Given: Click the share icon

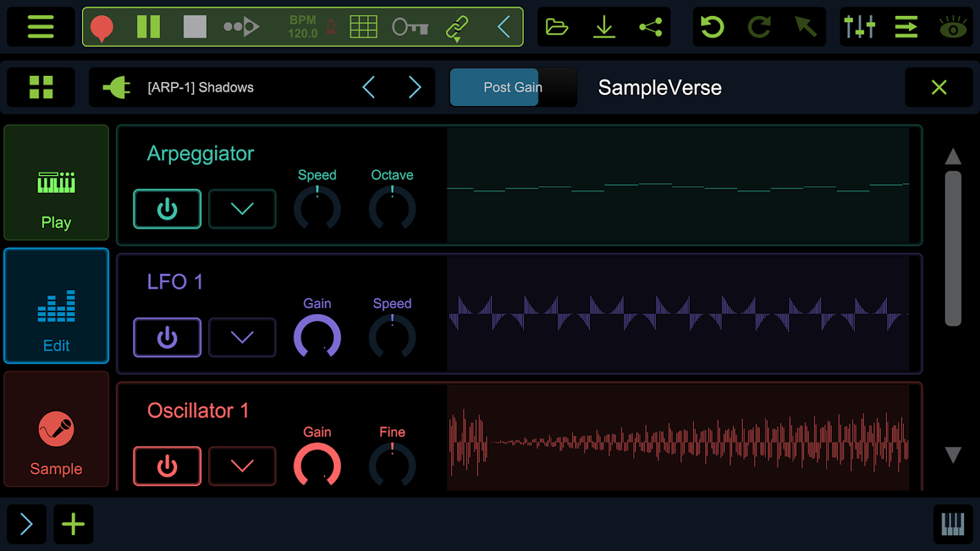Looking at the screenshot, I should (650, 28).
